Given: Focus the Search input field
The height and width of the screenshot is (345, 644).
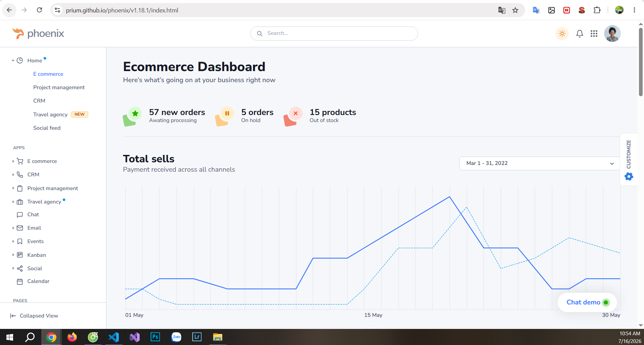Looking at the screenshot, I should [334, 34].
